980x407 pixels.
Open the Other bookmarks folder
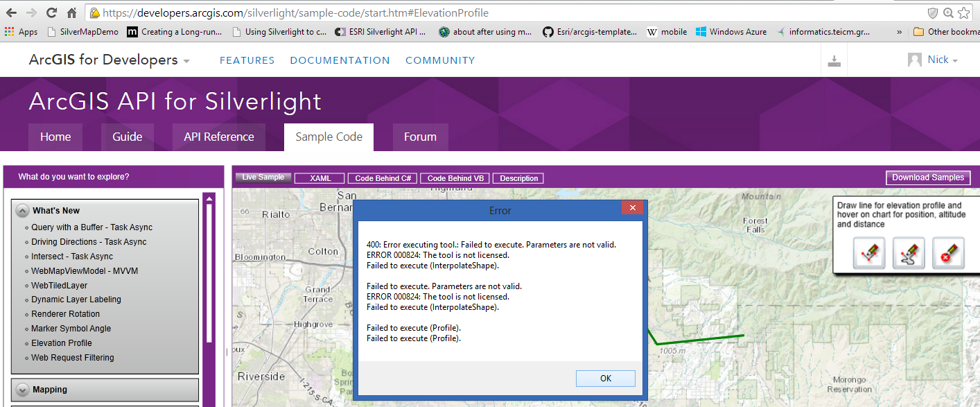(x=945, y=31)
